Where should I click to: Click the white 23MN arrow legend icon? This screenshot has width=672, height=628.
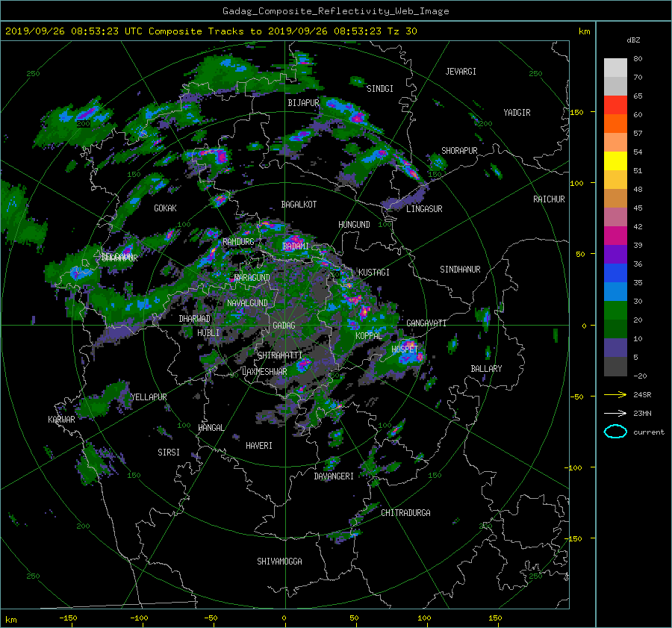point(615,413)
